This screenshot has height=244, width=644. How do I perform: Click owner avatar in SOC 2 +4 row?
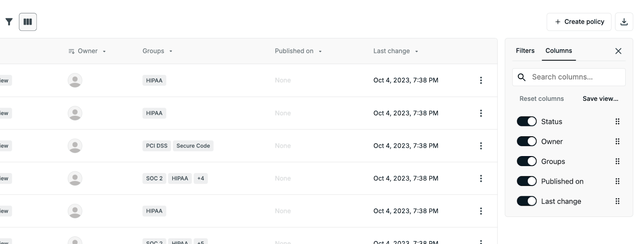click(75, 178)
